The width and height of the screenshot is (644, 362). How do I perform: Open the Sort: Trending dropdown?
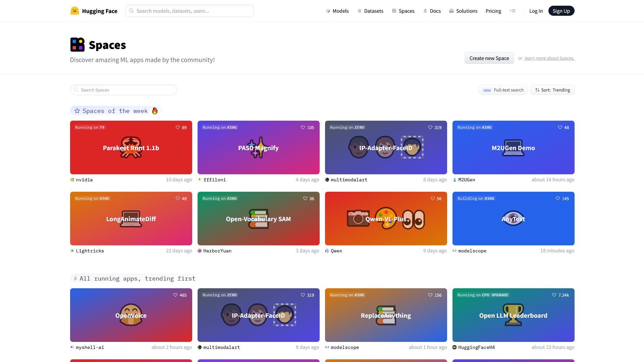coord(552,90)
